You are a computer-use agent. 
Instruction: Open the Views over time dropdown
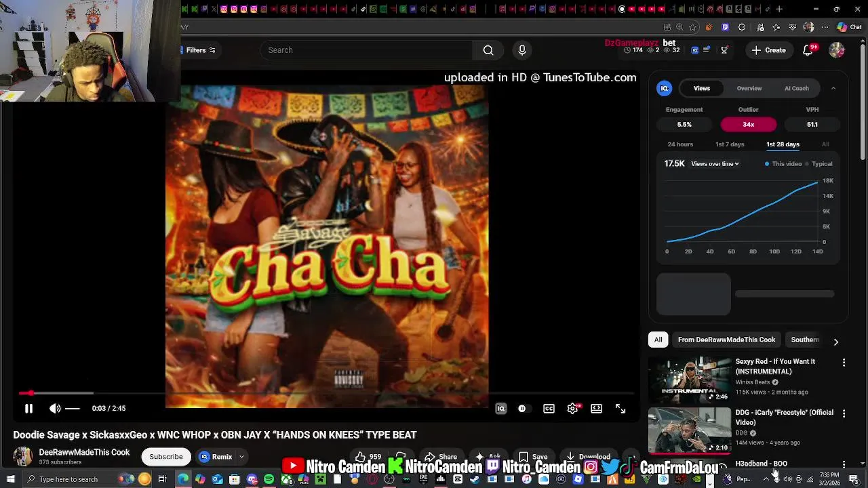click(715, 164)
